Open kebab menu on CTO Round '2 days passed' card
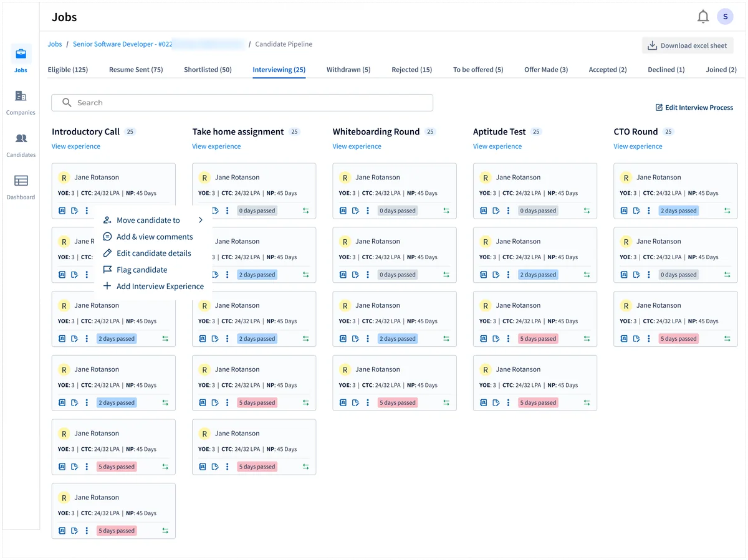The width and height of the screenshot is (748, 560). tap(649, 211)
